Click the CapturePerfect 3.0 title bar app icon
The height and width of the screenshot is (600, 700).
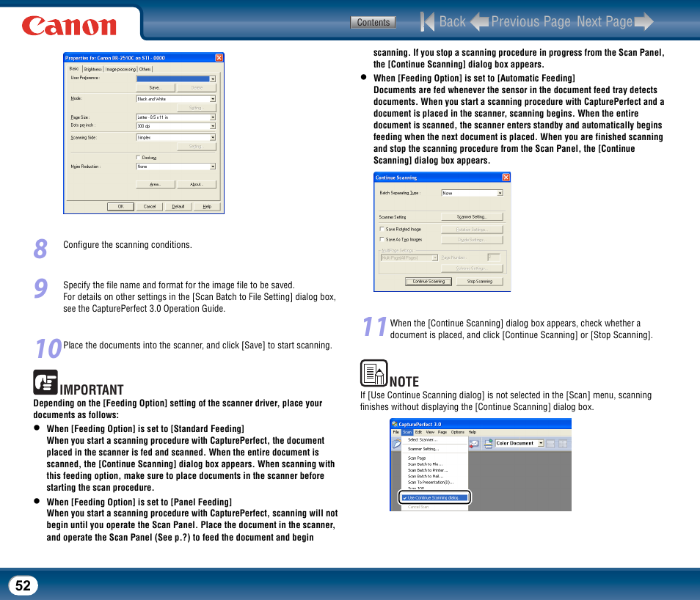point(394,424)
